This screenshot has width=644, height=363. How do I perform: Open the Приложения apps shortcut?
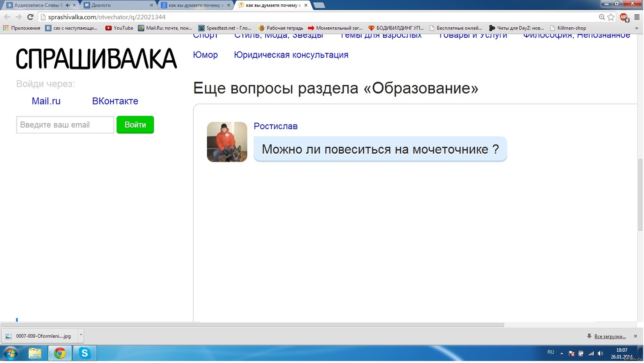[22, 28]
